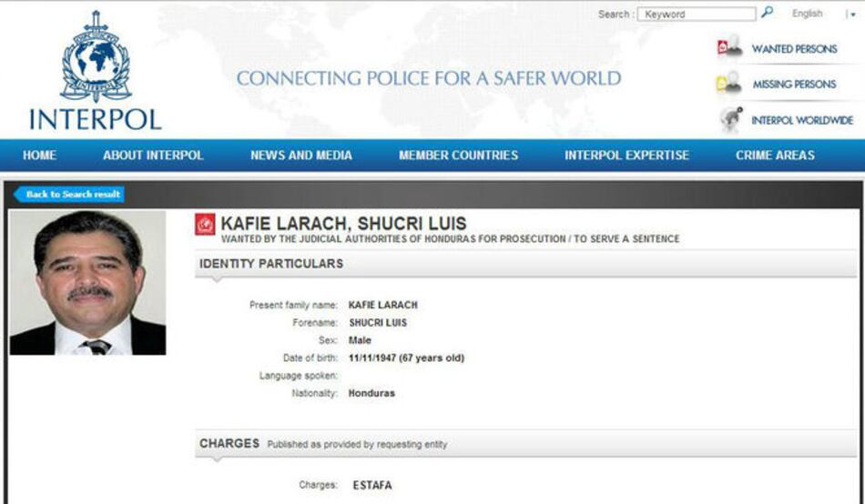The image size is (865, 504).
Task: Click the Missing Persons yellow icon
Action: 729,84
